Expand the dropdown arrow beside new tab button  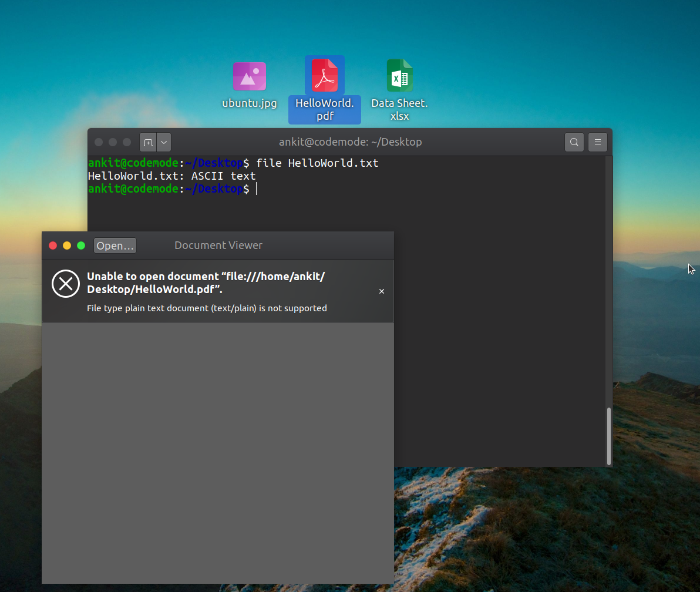point(164,142)
